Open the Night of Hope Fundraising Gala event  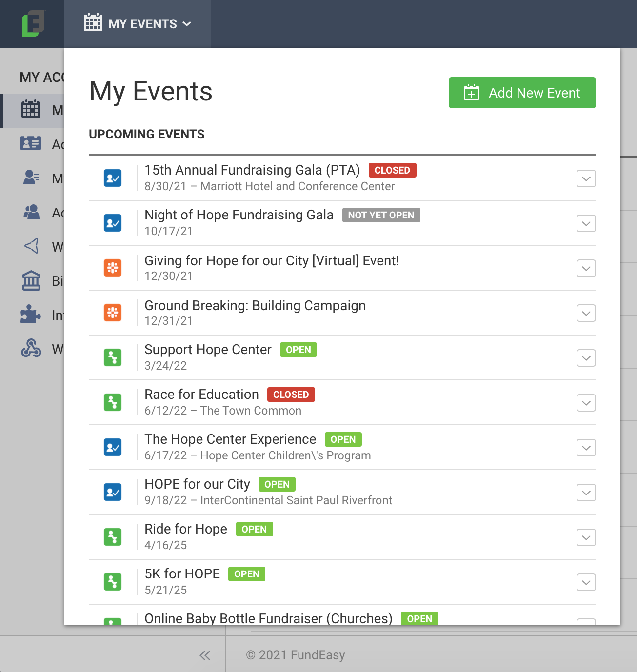click(239, 215)
